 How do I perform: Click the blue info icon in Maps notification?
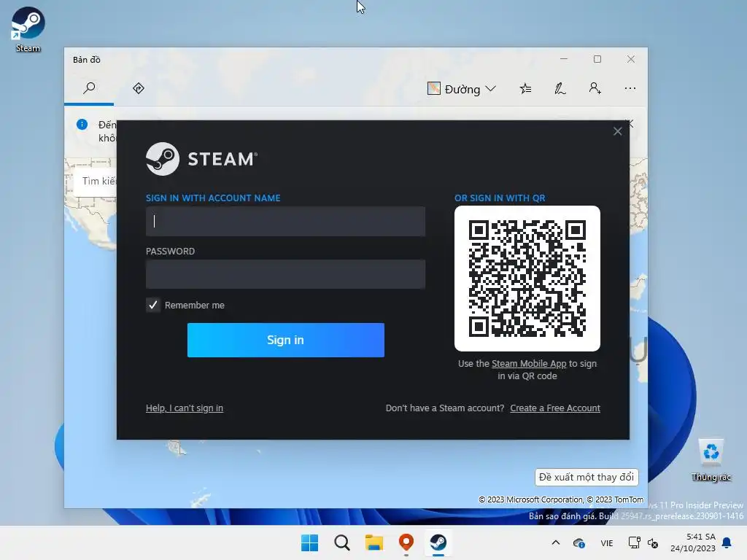82,125
